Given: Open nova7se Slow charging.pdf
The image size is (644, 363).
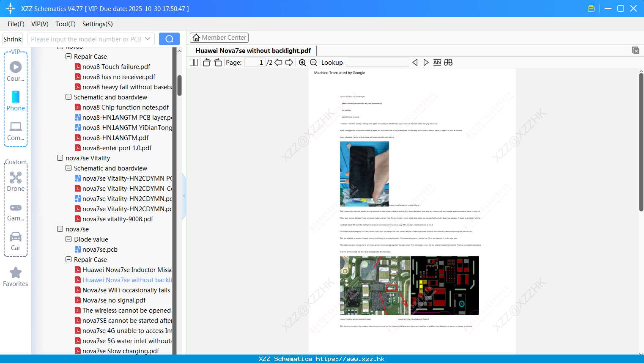Looking at the screenshot, I should (x=117, y=351).
